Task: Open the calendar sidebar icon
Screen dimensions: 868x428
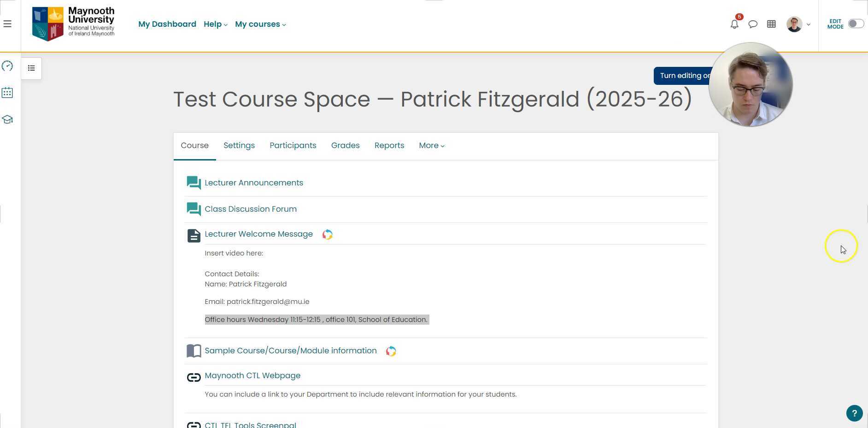Action: [7, 93]
